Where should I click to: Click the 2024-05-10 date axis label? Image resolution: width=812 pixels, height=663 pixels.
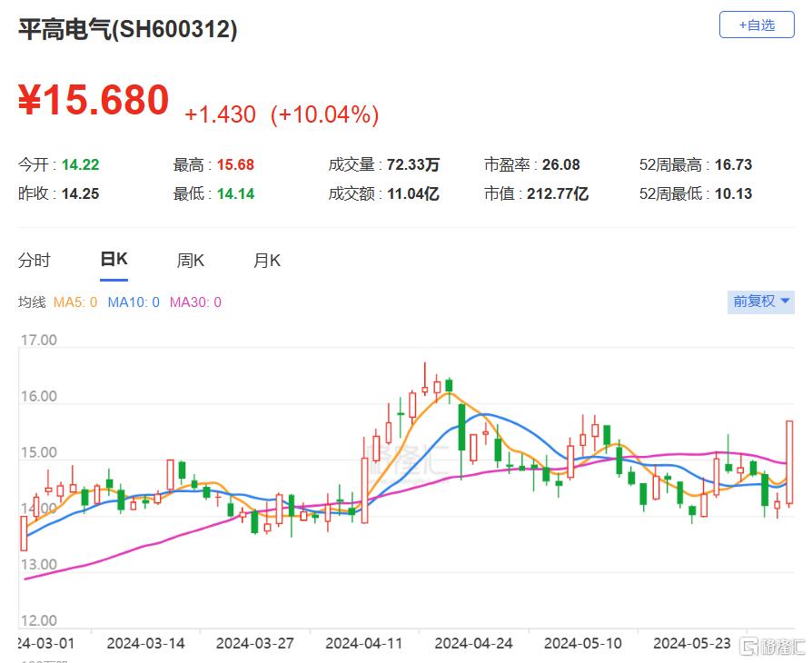582,644
